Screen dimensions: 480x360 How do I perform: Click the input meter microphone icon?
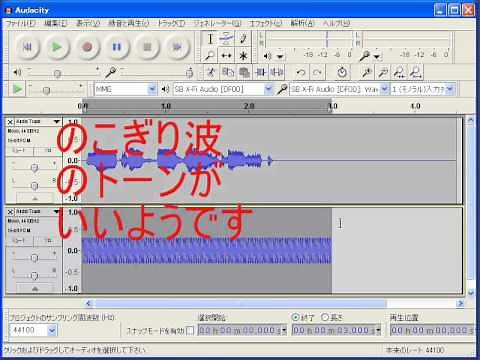(x=365, y=56)
